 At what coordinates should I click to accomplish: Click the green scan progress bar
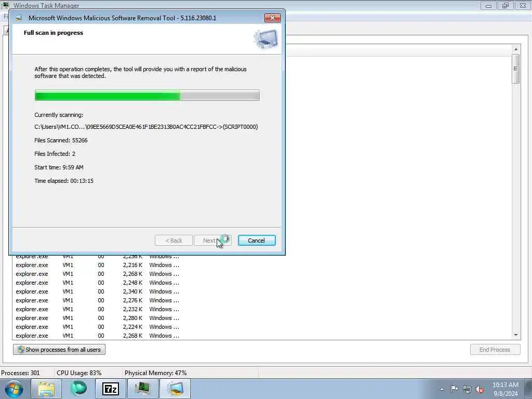point(147,96)
